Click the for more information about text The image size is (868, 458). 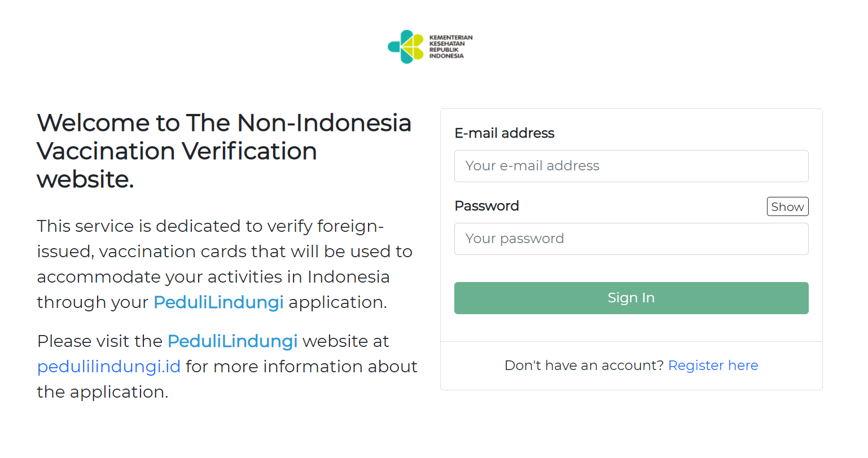pyautogui.click(x=301, y=367)
